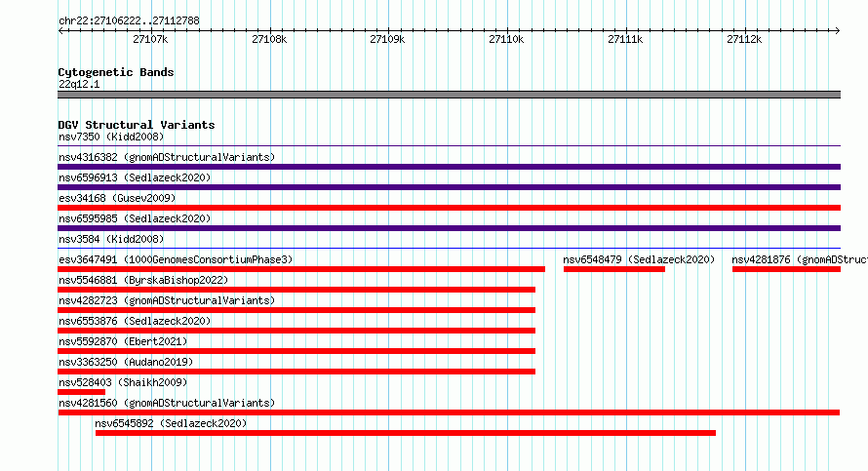This screenshot has width=868, height=471.
Task: Click the chr22:27106222..27112788 coordinates text
Action: pos(129,21)
